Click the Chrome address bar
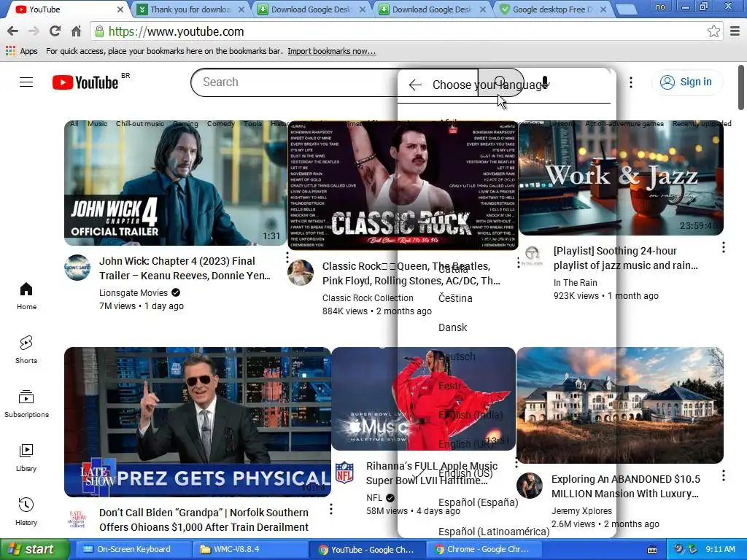Screen dimensions: 747x560 pyautogui.click(x=400, y=31)
